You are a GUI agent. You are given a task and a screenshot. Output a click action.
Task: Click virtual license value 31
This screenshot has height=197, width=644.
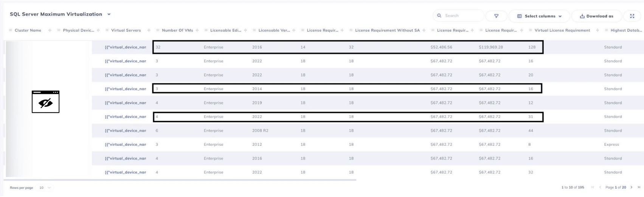tap(531, 117)
